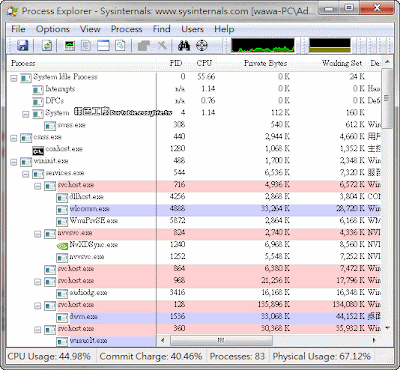Open the Help menu
This screenshot has width=400, height=370.
(x=224, y=29)
